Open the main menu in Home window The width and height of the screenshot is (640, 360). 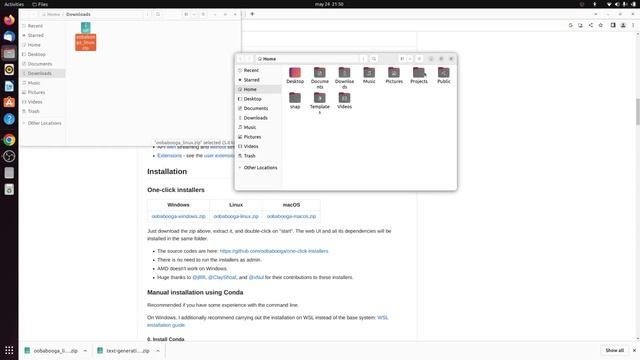click(x=419, y=59)
